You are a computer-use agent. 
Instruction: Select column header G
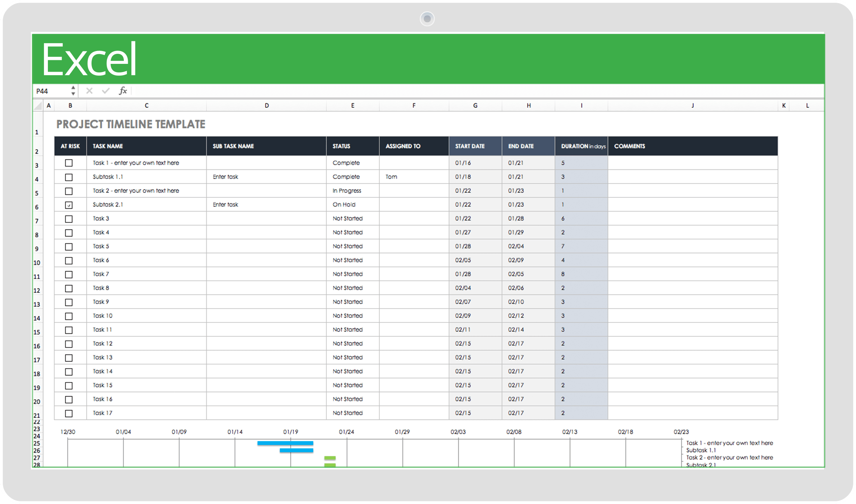(x=475, y=105)
